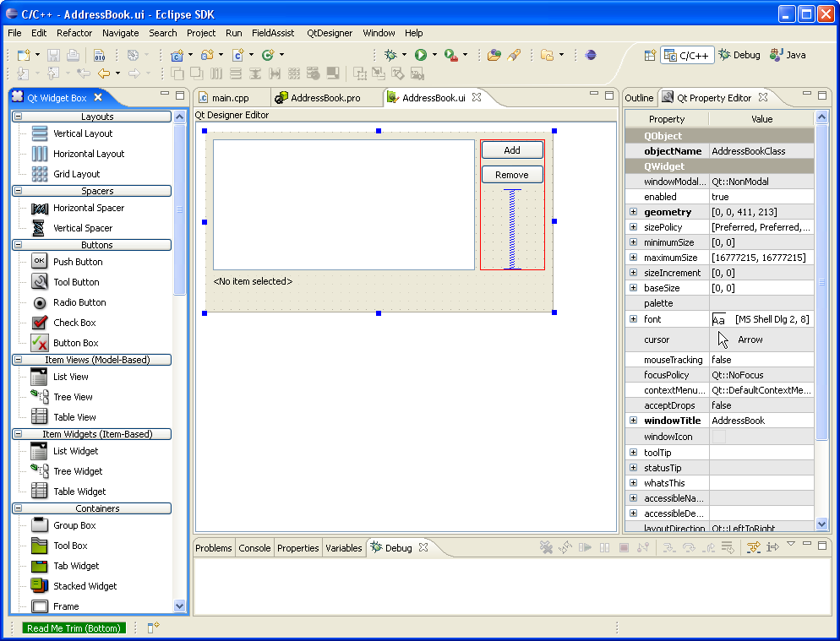Select the Vertical Layout widget
The image size is (840, 641).
(x=82, y=133)
